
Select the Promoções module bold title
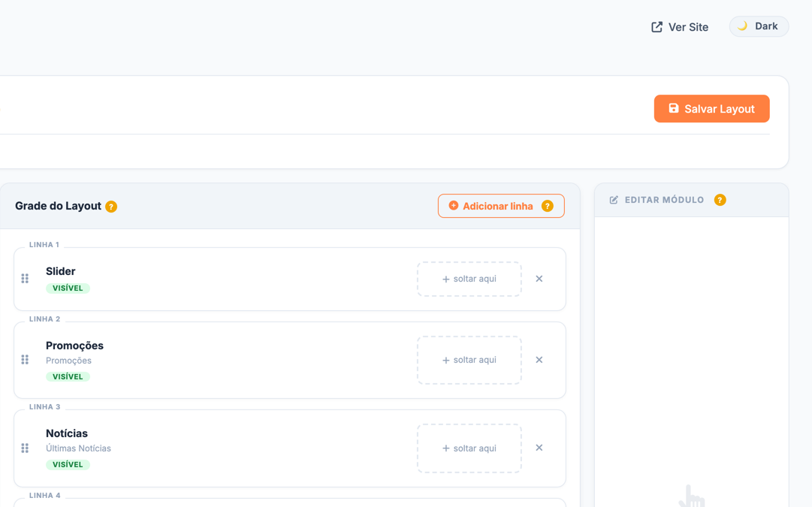(74, 346)
